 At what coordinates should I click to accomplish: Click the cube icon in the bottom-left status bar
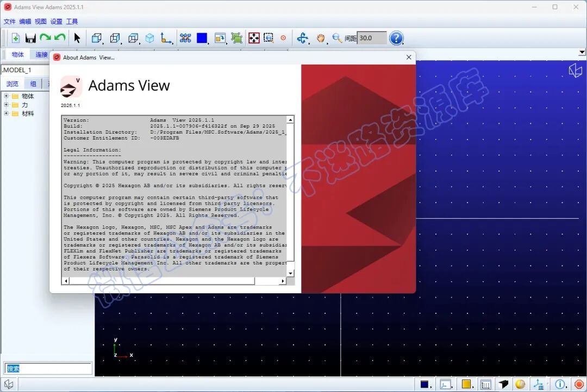pos(9,384)
